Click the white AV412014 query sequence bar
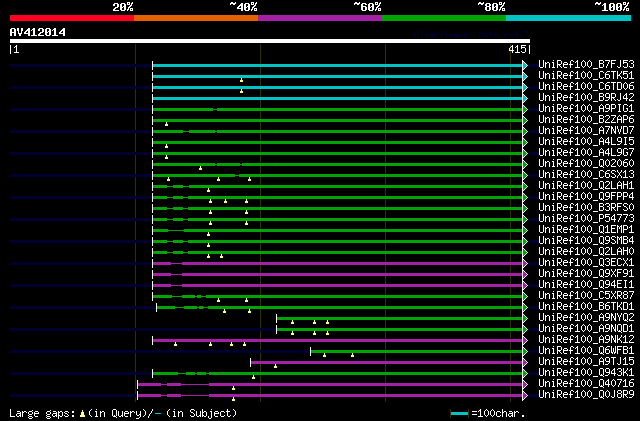 (270, 41)
